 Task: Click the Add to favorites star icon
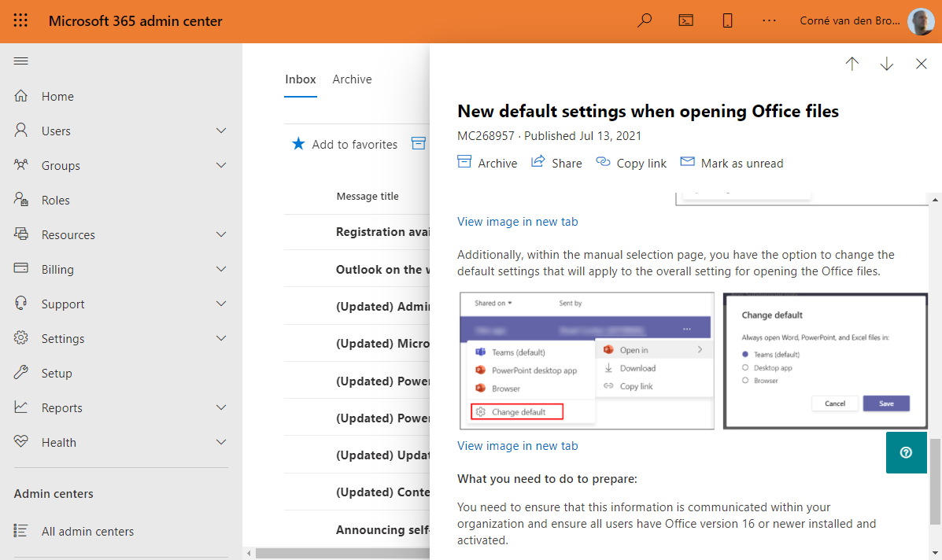tap(298, 143)
